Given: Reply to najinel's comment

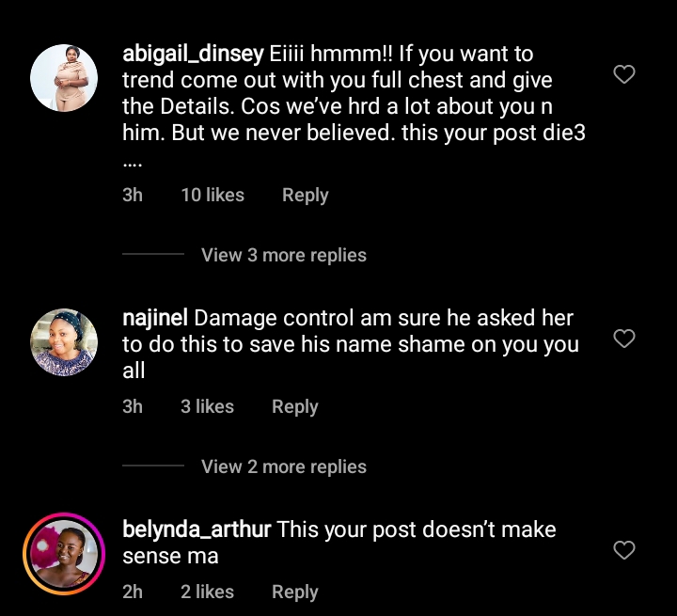Looking at the screenshot, I should click(x=294, y=406).
